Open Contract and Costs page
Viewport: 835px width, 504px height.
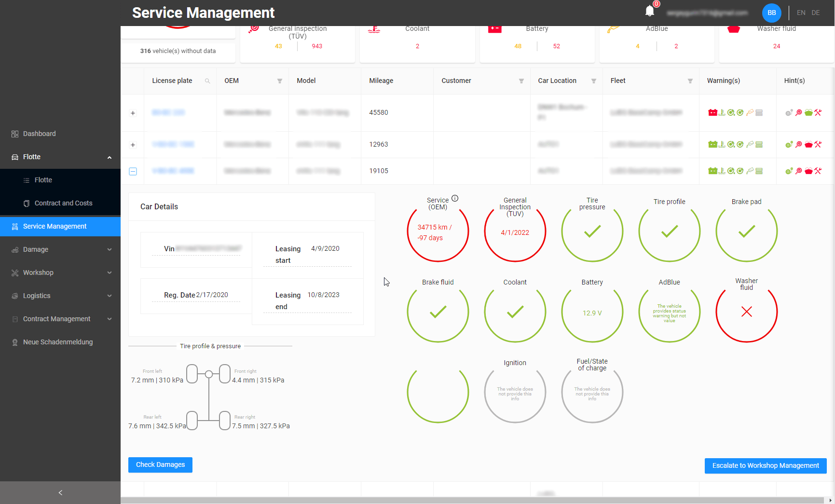point(64,203)
